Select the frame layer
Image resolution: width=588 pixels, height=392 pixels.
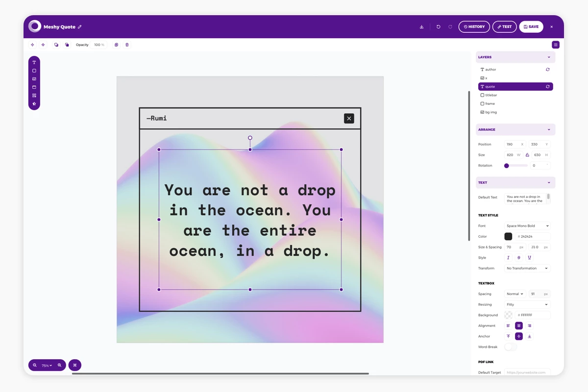point(515,104)
